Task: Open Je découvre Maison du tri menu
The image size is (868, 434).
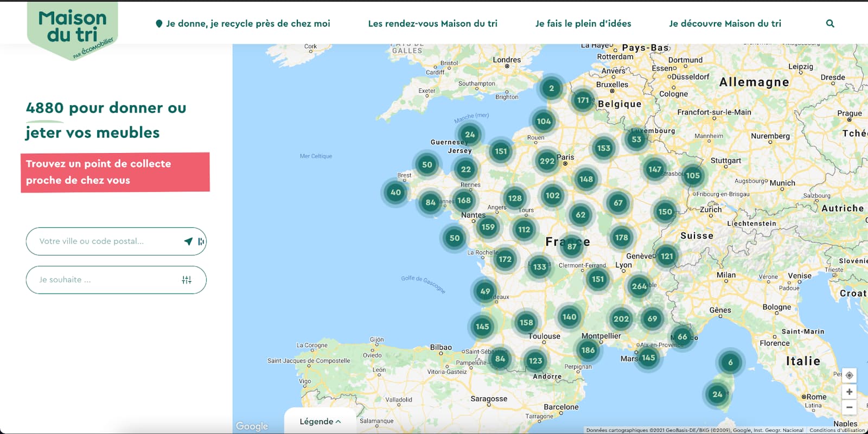Action: click(725, 24)
